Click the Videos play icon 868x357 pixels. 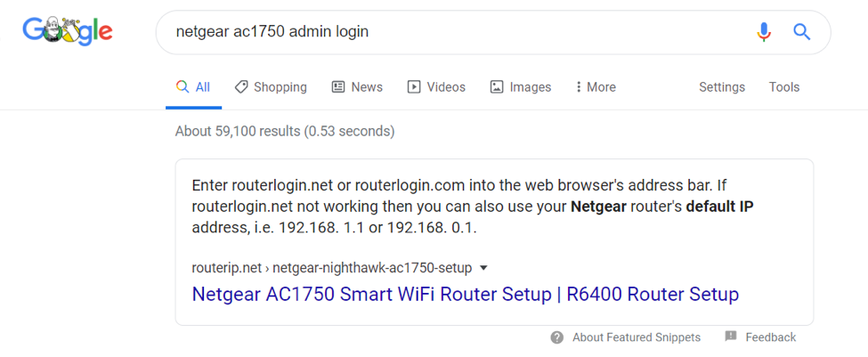tap(413, 87)
